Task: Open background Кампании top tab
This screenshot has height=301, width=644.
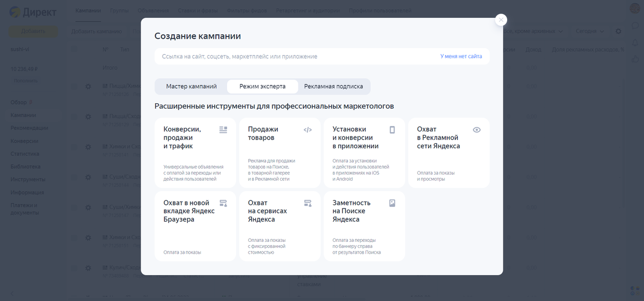Action: [x=88, y=11]
